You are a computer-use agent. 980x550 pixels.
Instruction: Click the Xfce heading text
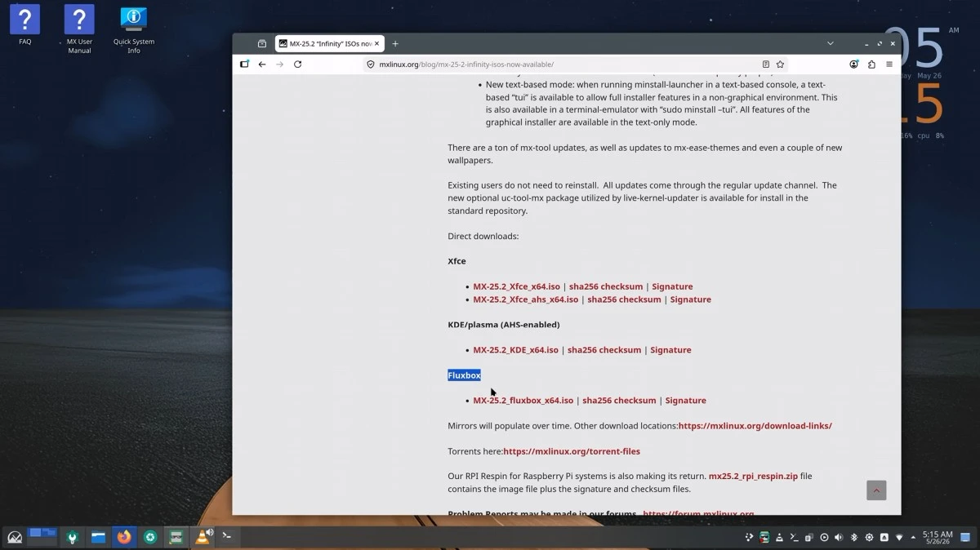coord(457,261)
